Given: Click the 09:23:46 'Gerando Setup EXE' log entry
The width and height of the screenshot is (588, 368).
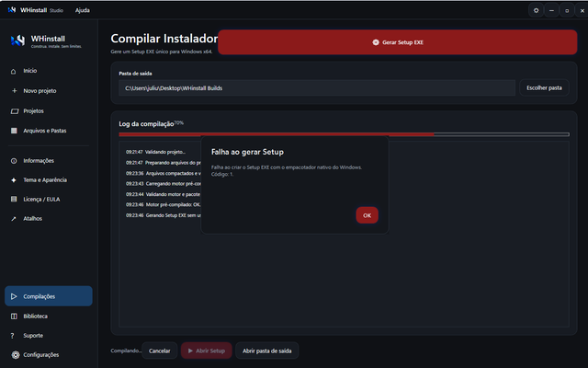Looking at the screenshot, I should (164, 215).
